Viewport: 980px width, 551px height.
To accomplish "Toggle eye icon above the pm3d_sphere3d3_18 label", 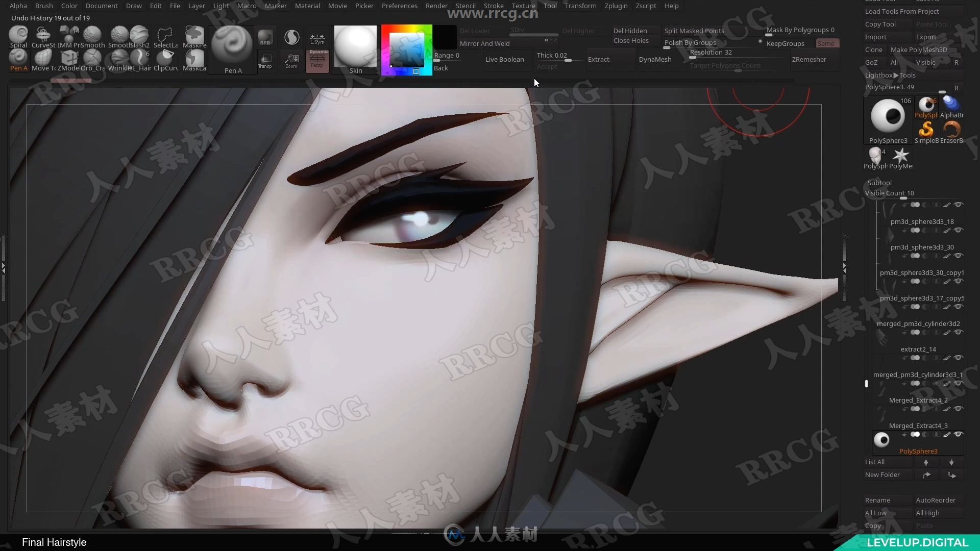I will (959, 205).
